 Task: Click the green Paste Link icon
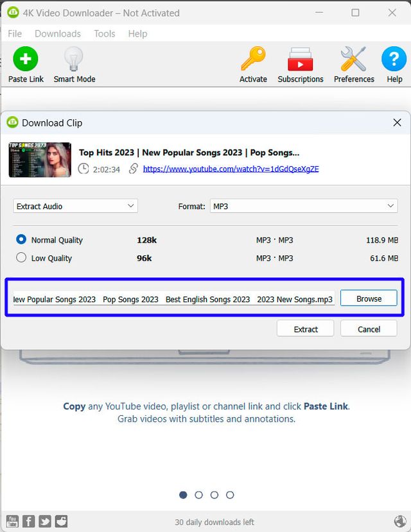pyautogui.click(x=26, y=60)
